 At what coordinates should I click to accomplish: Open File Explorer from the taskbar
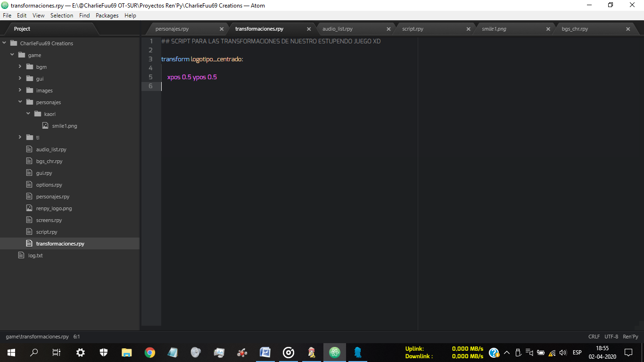[x=127, y=352]
